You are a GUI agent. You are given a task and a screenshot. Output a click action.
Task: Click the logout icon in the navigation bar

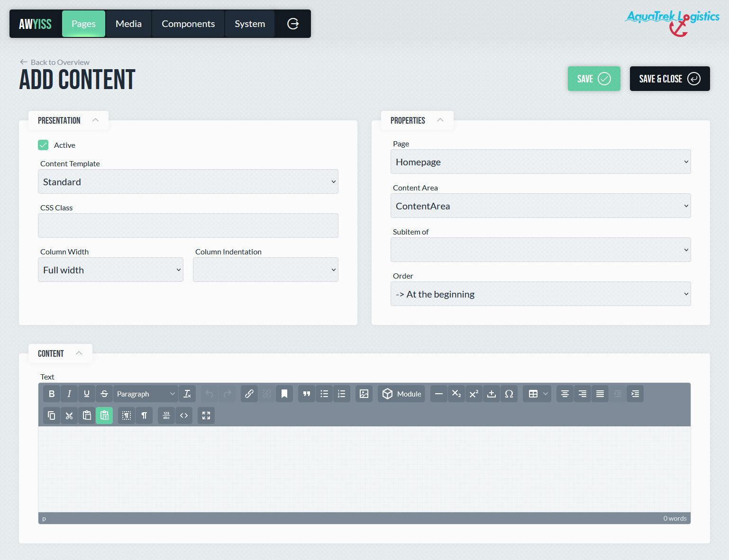coord(293,24)
